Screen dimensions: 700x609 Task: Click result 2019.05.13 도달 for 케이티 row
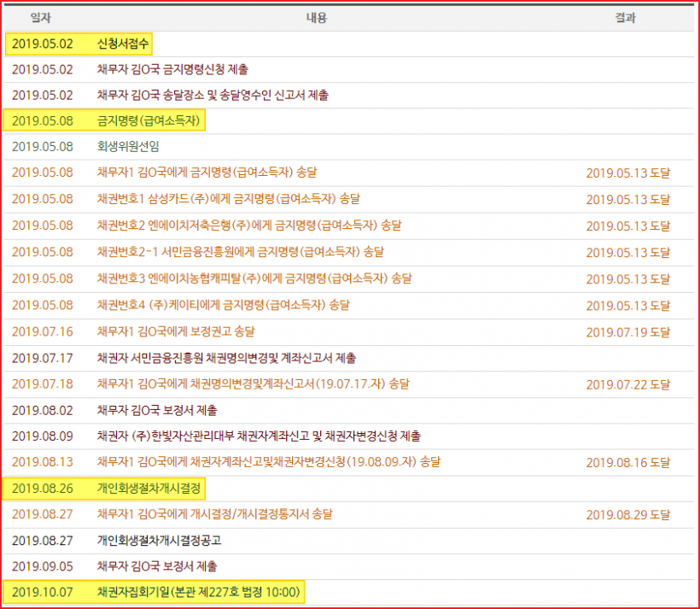click(x=627, y=306)
